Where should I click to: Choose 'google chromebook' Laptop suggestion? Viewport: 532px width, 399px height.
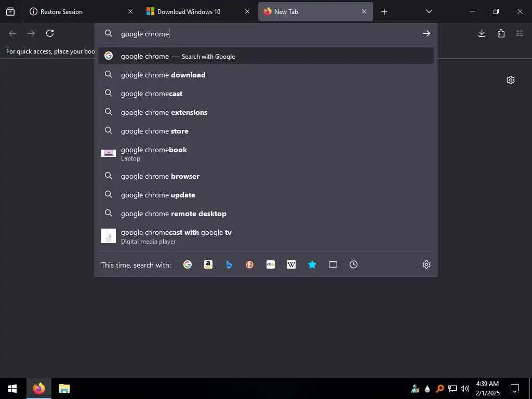(266, 153)
